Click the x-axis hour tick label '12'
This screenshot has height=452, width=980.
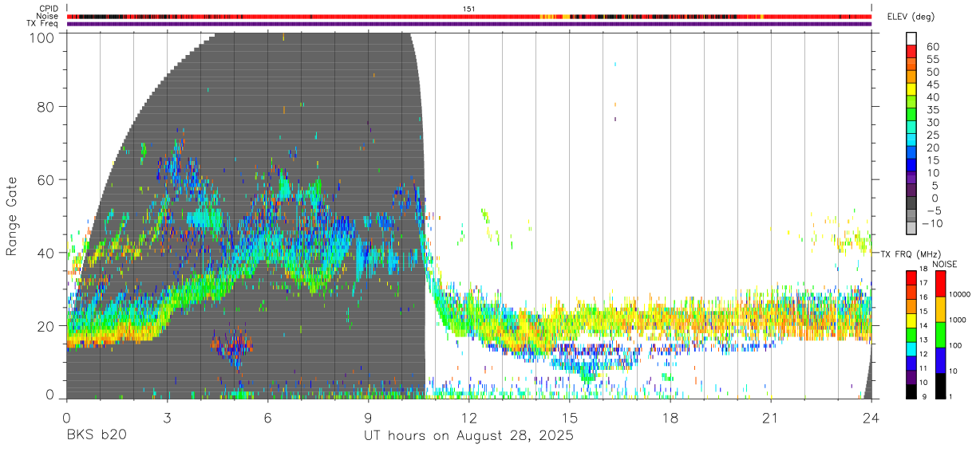tap(468, 418)
